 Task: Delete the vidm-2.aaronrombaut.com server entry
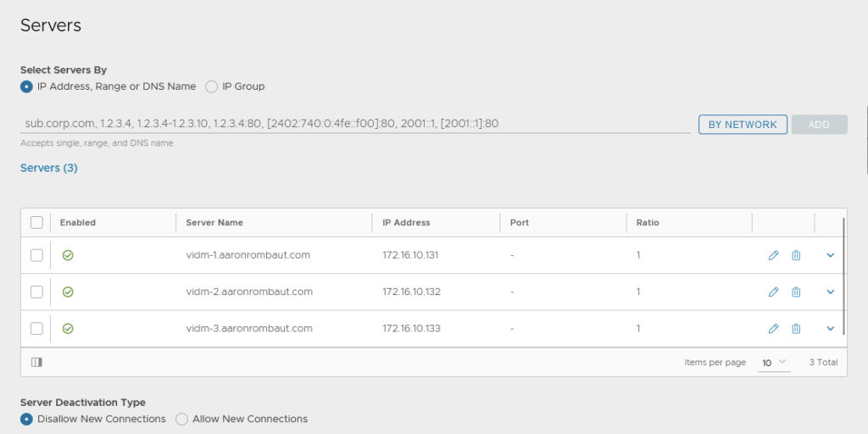coord(796,292)
